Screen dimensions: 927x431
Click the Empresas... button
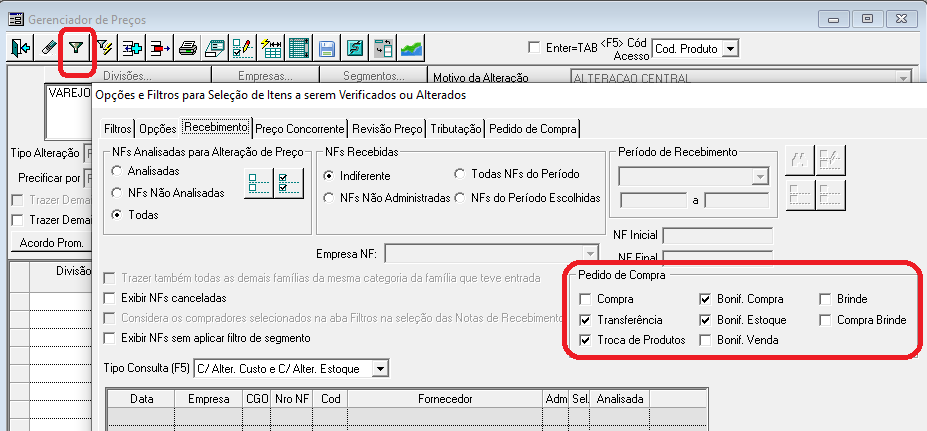(x=265, y=76)
